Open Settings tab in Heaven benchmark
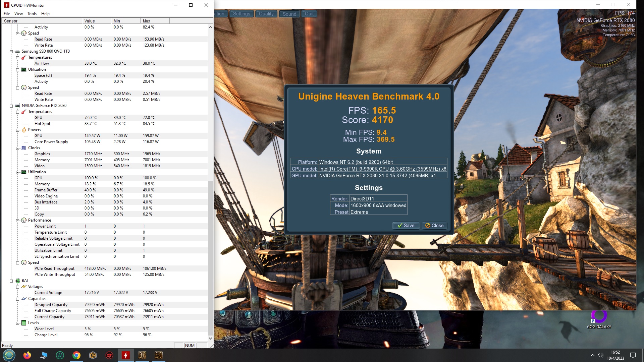The height and width of the screenshot is (362, 644). (241, 14)
